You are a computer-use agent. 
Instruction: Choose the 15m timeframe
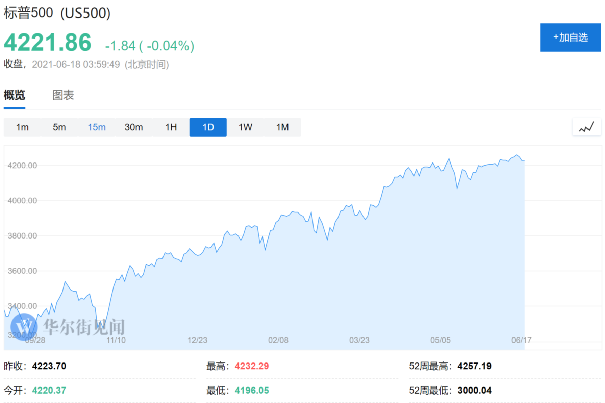click(x=97, y=127)
